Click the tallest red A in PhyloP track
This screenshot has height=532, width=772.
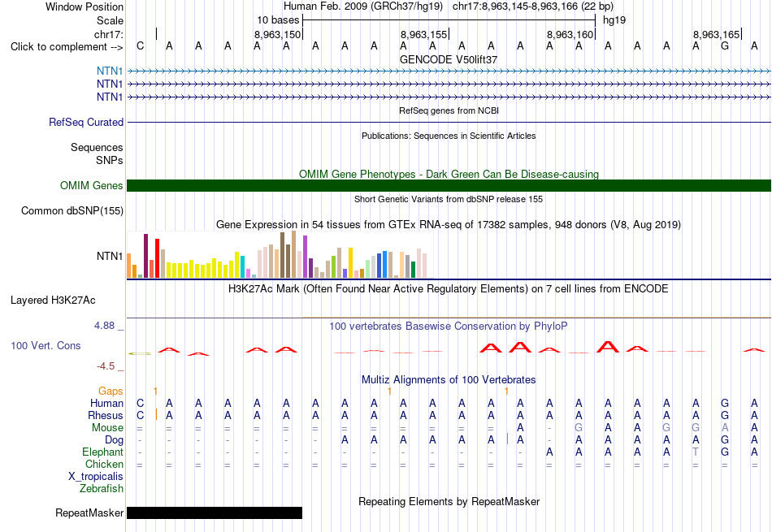[608, 347]
